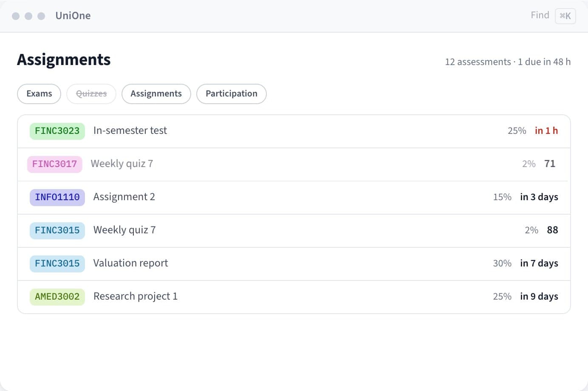588x391 pixels.
Task: Select the FINC3023 course tag
Action: pos(57,131)
